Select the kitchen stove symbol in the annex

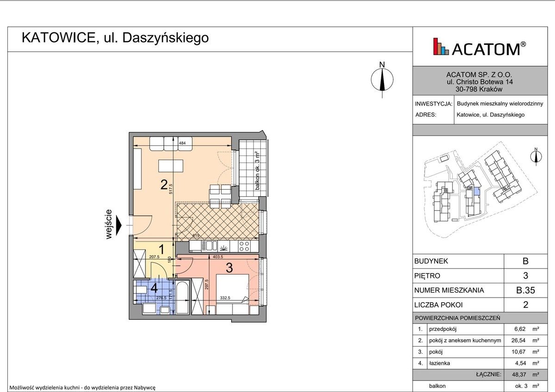(x=243, y=246)
